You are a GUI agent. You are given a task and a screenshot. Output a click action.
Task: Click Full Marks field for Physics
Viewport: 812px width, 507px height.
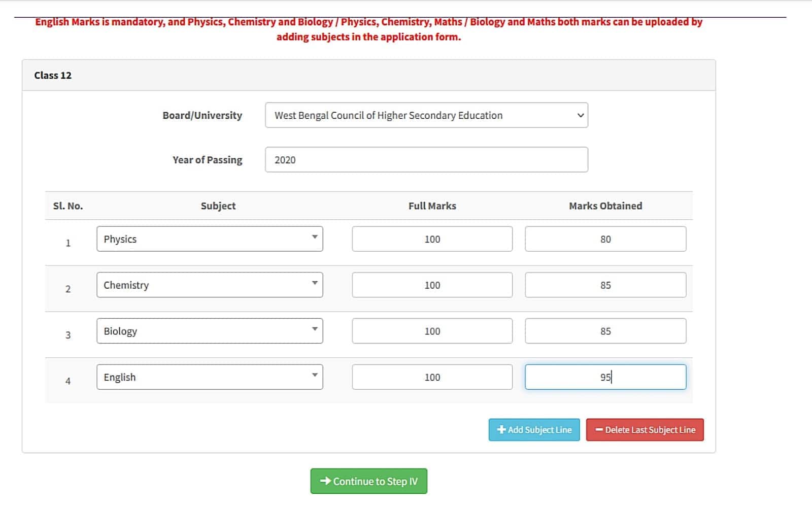(x=432, y=239)
